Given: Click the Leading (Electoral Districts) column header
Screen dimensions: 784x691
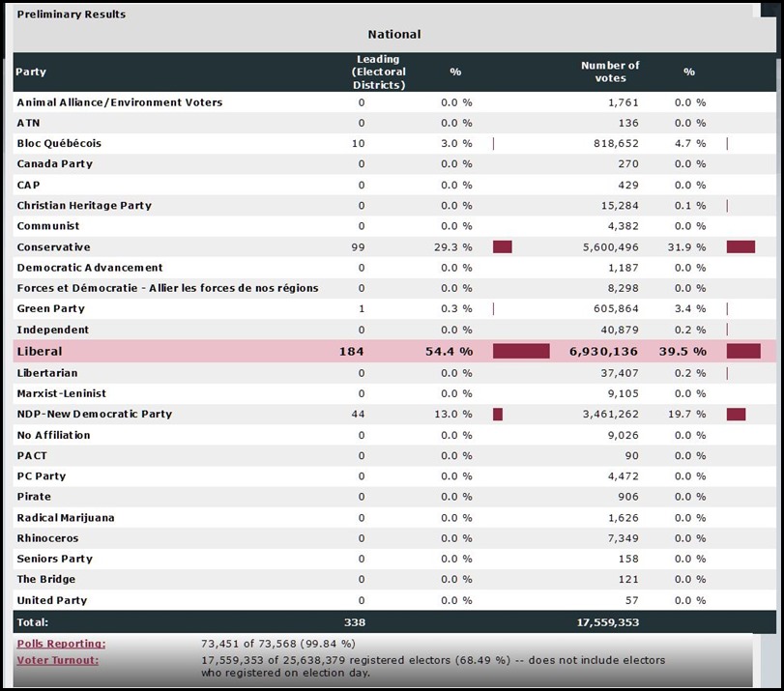Looking at the screenshot, I should [381, 72].
